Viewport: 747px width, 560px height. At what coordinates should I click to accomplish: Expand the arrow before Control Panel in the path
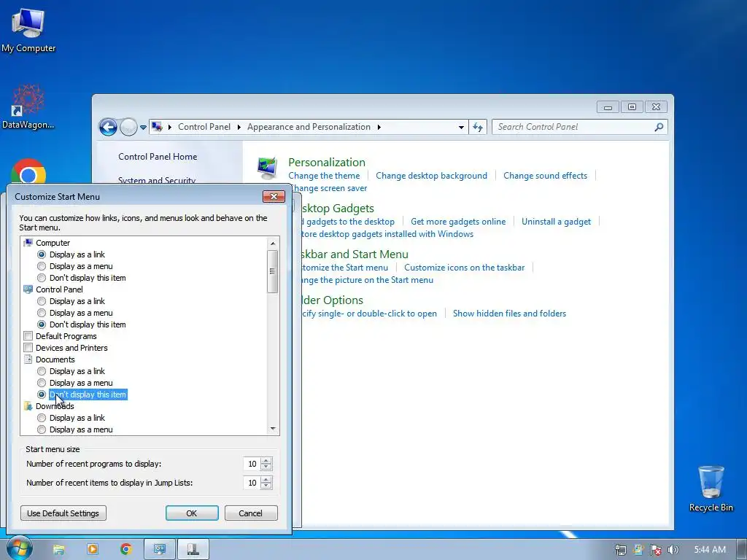(x=169, y=127)
